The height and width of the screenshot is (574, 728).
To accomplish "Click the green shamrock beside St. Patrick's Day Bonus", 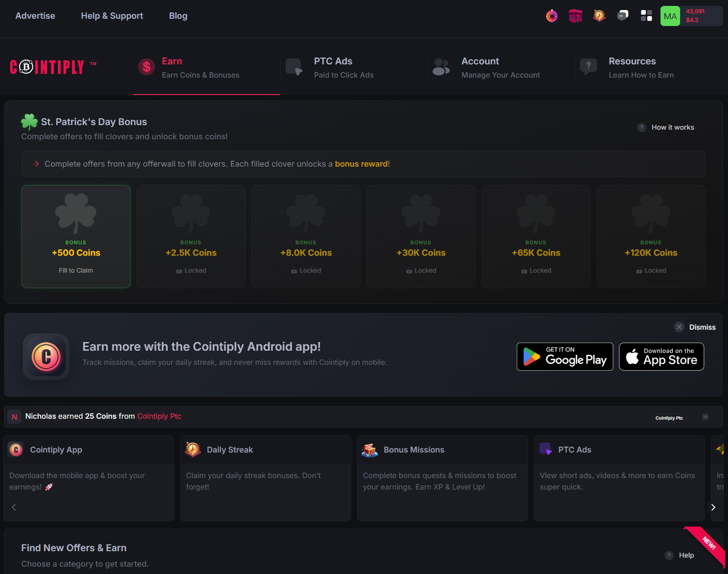I will pos(29,122).
